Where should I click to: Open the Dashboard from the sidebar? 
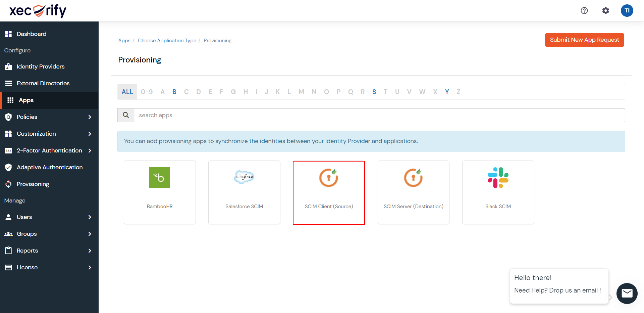pos(32,34)
